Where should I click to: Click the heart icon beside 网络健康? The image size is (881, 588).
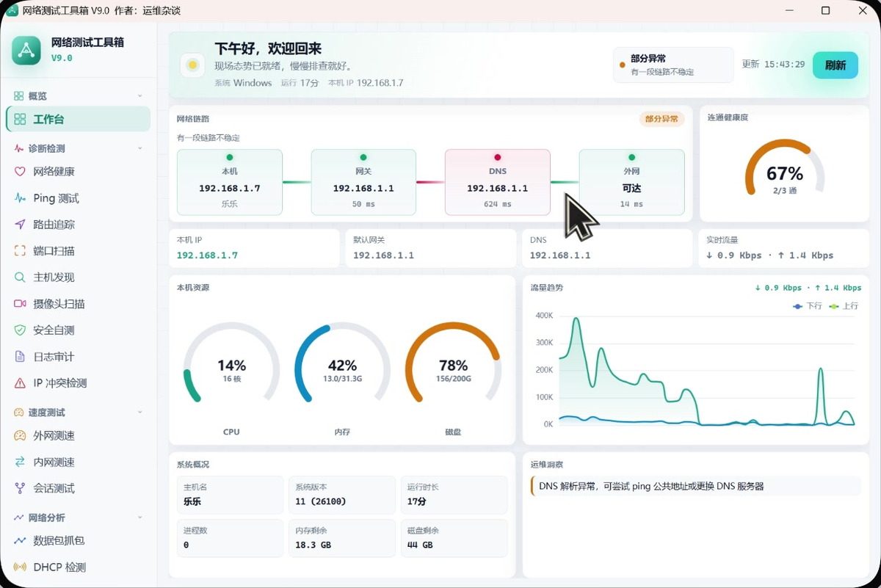(20, 172)
